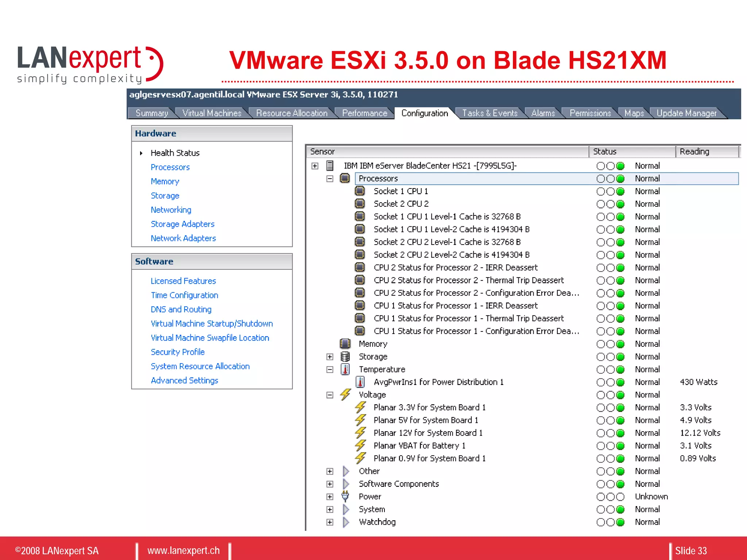
Task: Select Health Status in Hardware panel
Action: click(x=175, y=153)
